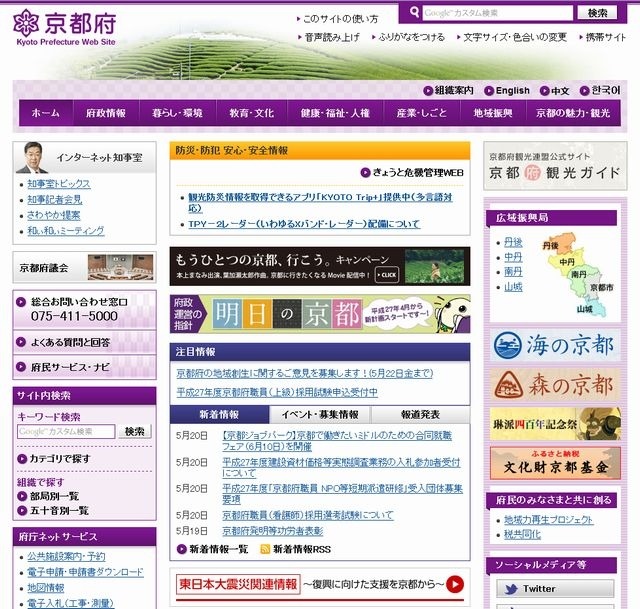Click the 森の京都 banner
The height and width of the screenshot is (609, 640).
click(x=555, y=384)
